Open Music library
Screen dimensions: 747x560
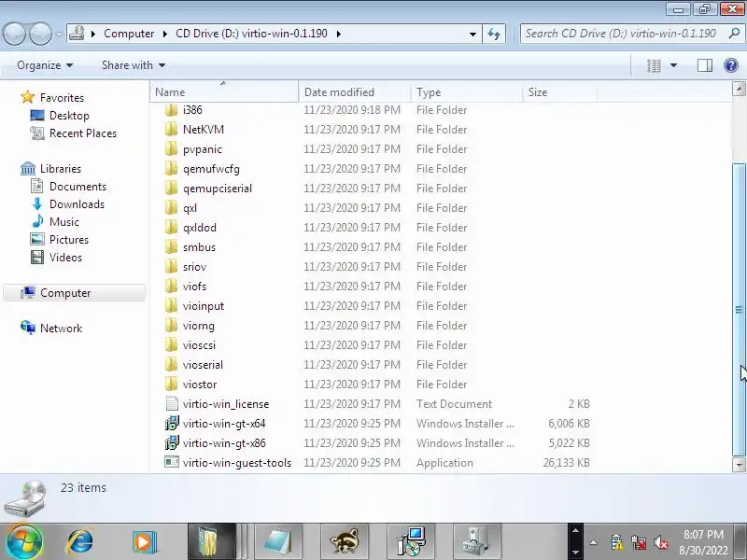coord(63,222)
